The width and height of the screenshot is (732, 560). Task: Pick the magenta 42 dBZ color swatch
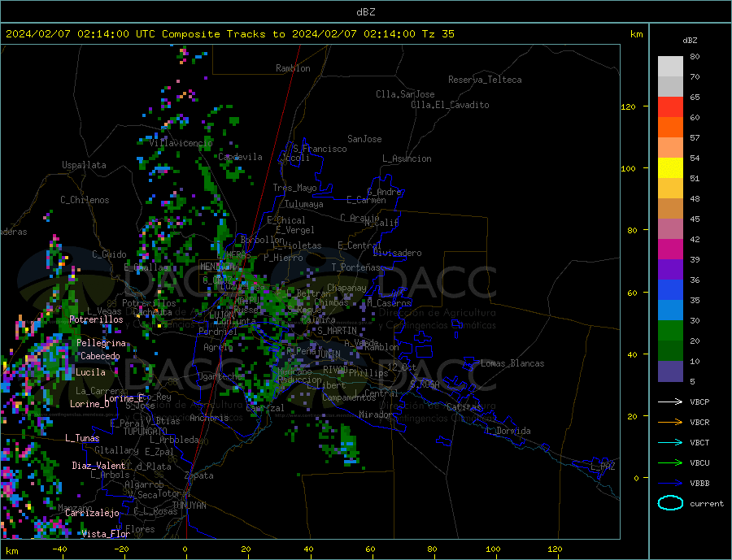click(x=670, y=250)
